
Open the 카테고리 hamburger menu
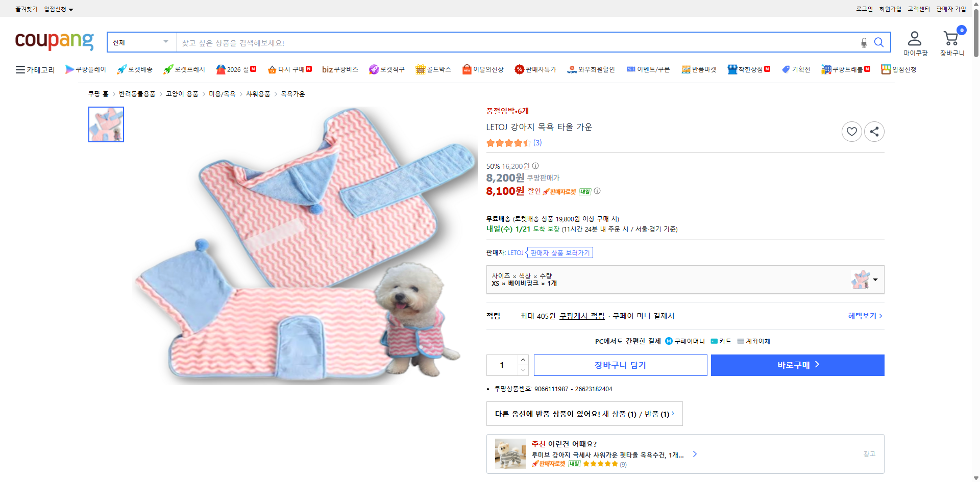coord(20,69)
